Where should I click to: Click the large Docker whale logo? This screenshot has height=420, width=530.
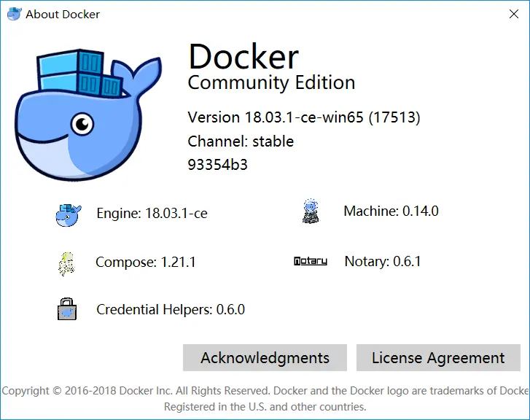pos(88,114)
